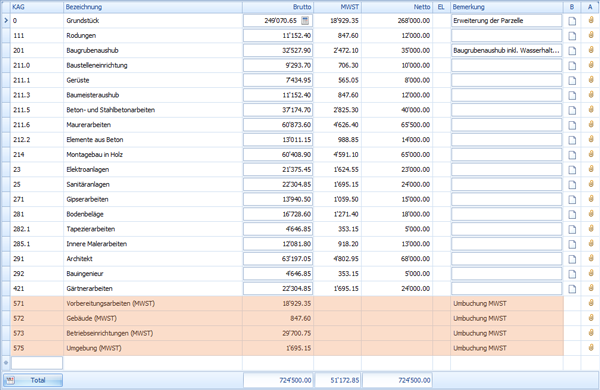Sort by the MWST column header
This screenshot has width=600, height=390.
[338, 7]
